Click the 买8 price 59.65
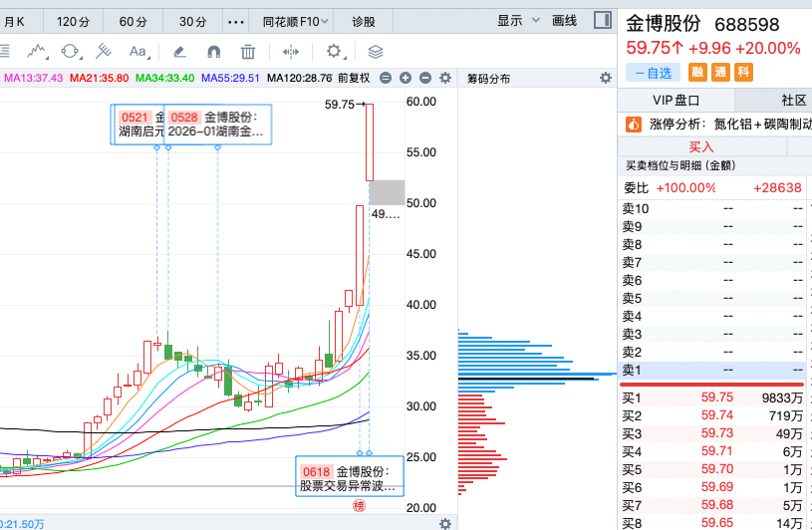 [717, 523]
